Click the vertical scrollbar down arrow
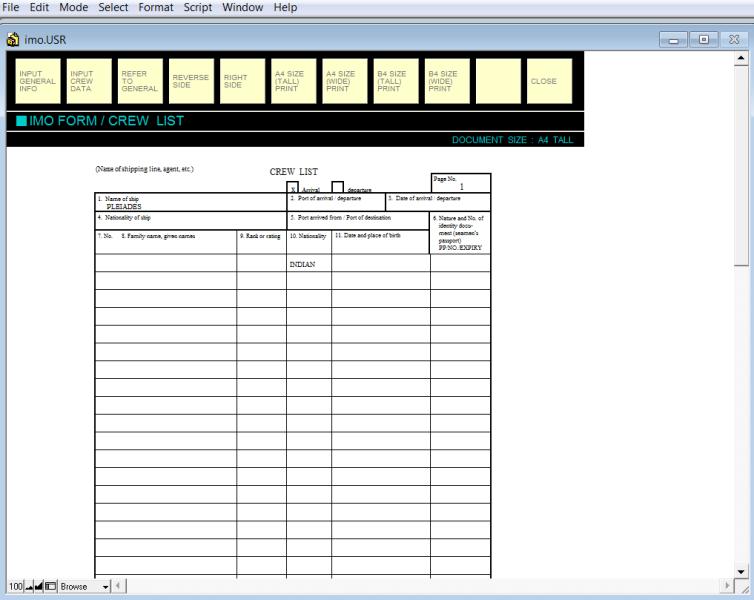 [741, 570]
